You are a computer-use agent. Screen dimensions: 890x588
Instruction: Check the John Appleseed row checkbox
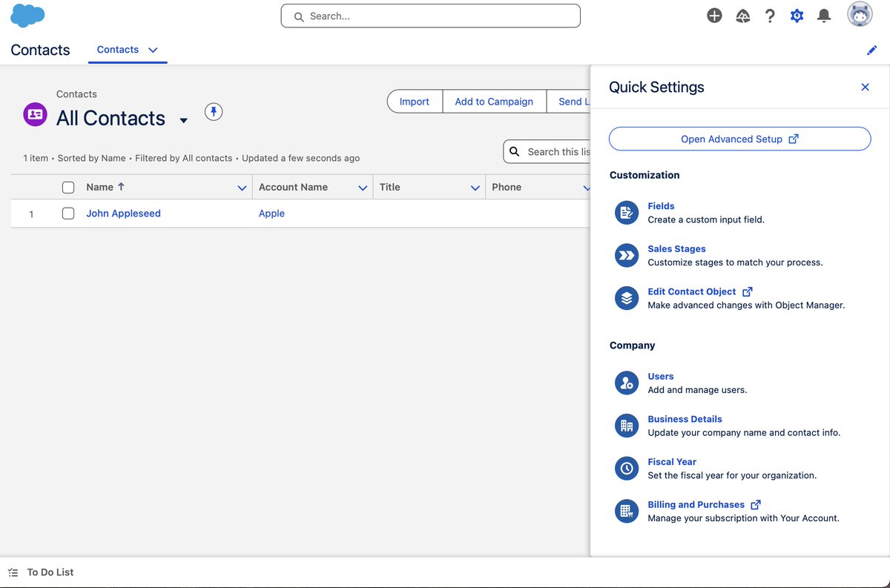[x=68, y=214]
